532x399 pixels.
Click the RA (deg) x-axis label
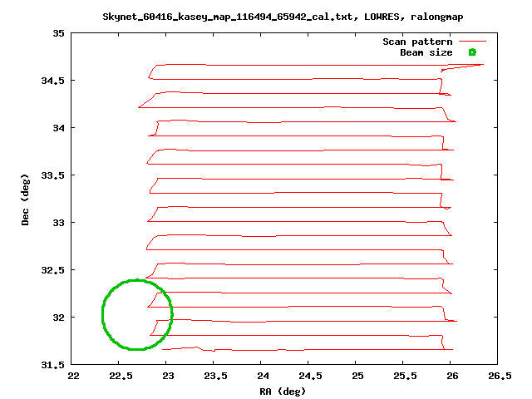click(283, 391)
